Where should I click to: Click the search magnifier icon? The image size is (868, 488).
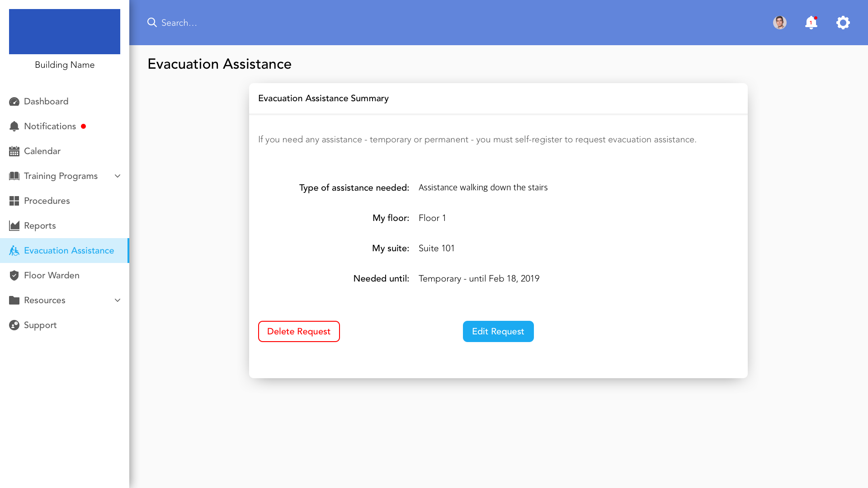click(x=152, y=23)
